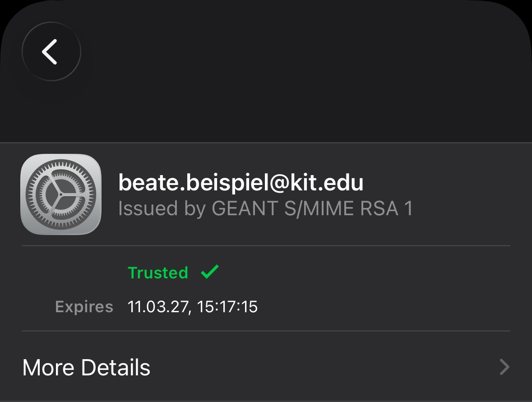Click the Expires field label
The image size is (532, 402).
point(84,307)
